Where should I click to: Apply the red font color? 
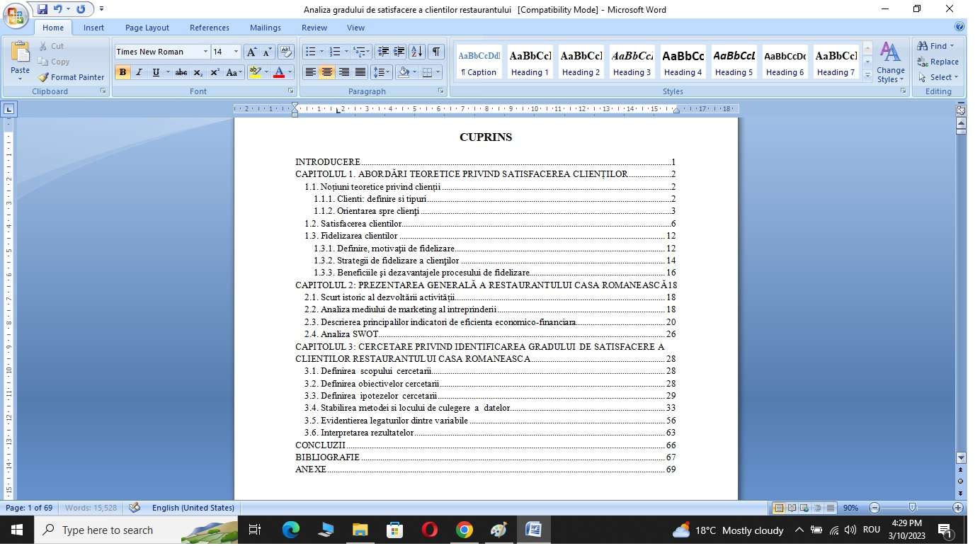(x=279, y=72)
